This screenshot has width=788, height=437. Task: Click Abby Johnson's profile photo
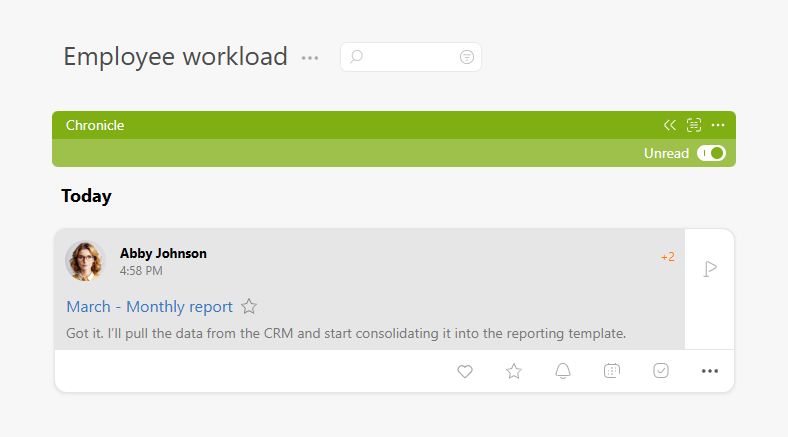(x=85, y=261)
